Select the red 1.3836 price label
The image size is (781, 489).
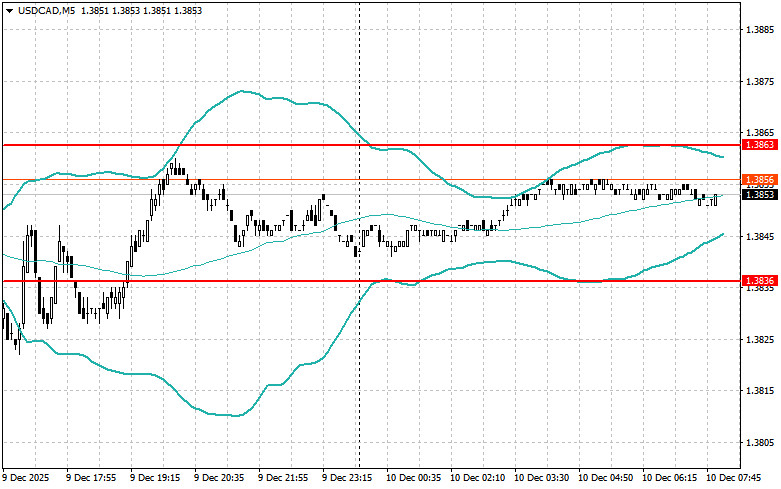click(760, 281)
